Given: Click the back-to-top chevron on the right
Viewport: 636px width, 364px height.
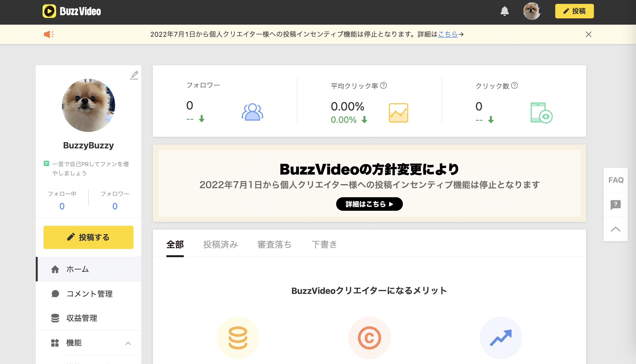Looking at the screenshot, I should tap(616, 229).
